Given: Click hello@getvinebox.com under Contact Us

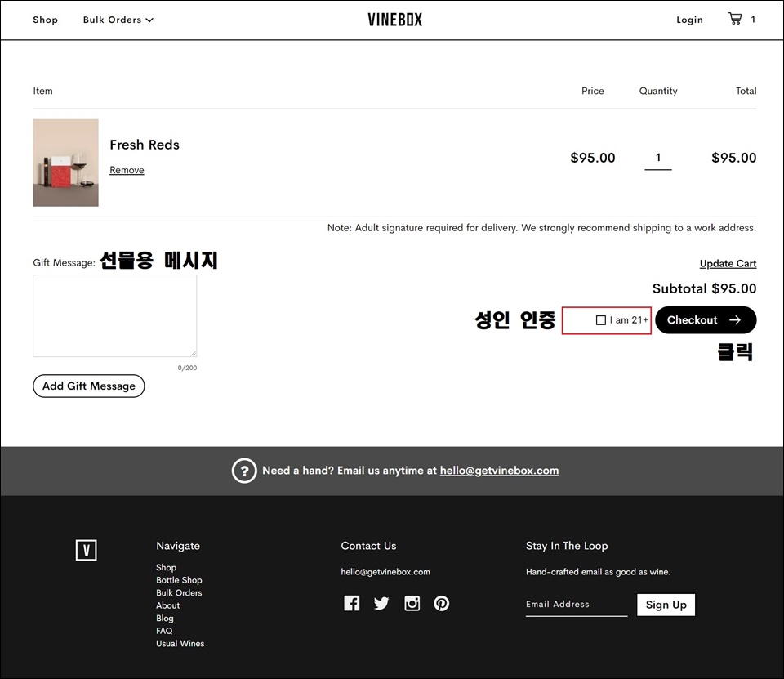Looking at the screenshot, I should (385, 572).
